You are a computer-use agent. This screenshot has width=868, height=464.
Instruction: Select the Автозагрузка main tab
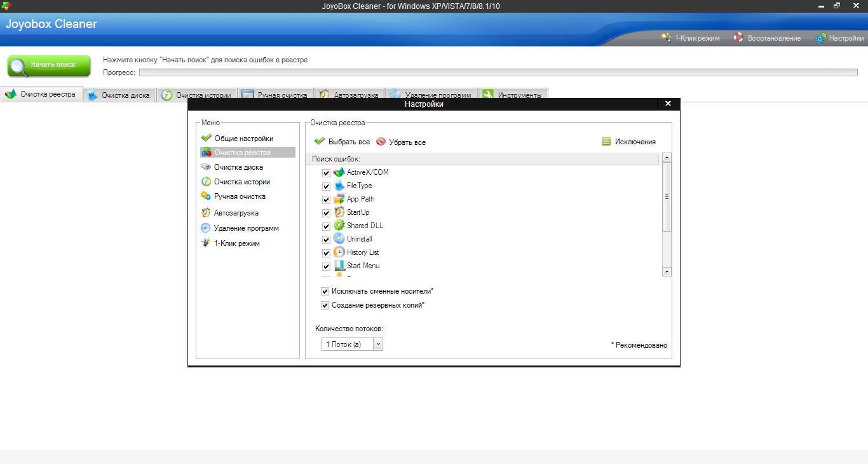coord(349,95)
